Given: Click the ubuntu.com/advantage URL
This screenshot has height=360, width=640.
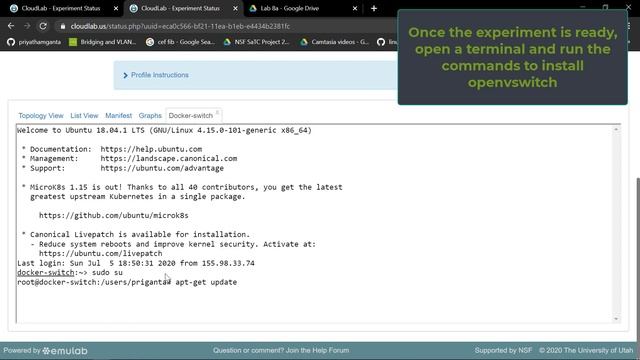Looking at the screenshot, I should 162,168.
